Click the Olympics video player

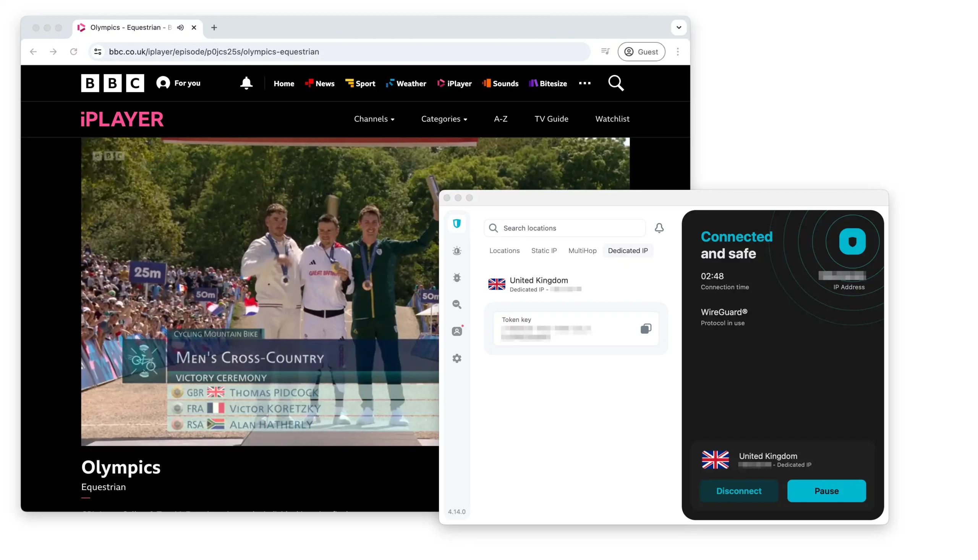[260, 292]
